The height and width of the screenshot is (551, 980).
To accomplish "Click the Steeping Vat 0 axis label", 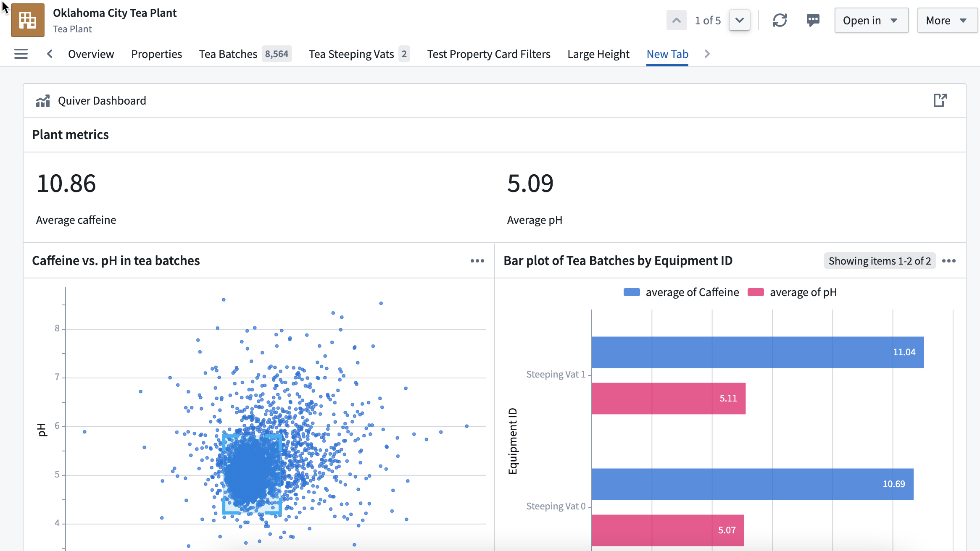I will click(x=556, y=506).
